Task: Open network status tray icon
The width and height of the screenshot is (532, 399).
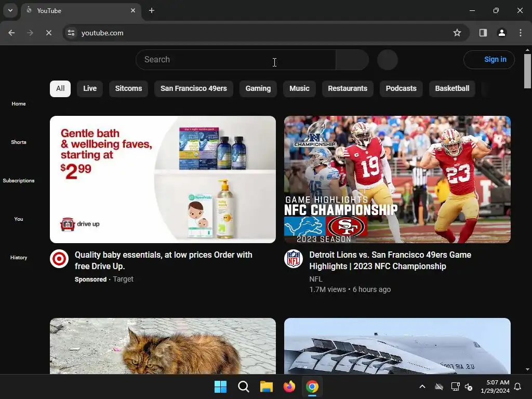Action: pos(455,387)
